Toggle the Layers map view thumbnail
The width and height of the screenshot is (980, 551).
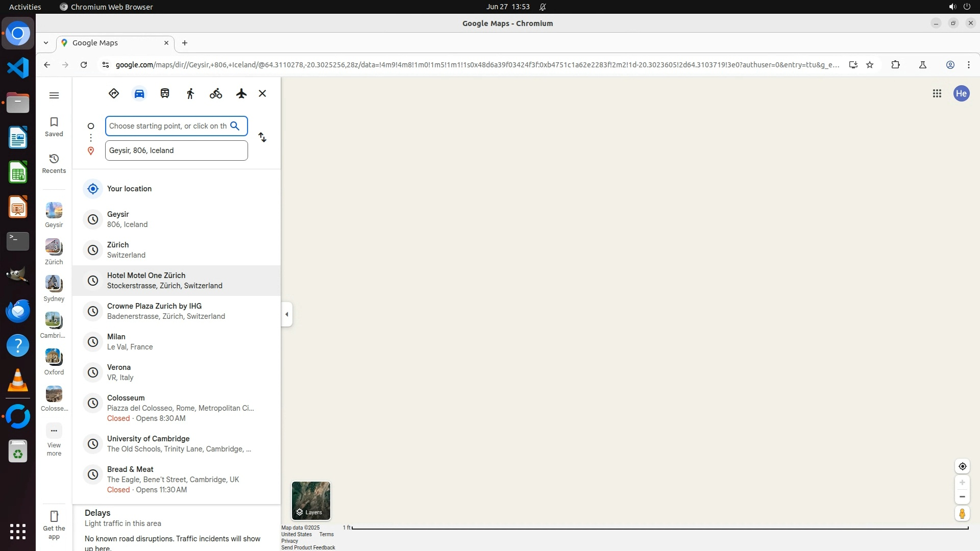(x=311, y=500)
